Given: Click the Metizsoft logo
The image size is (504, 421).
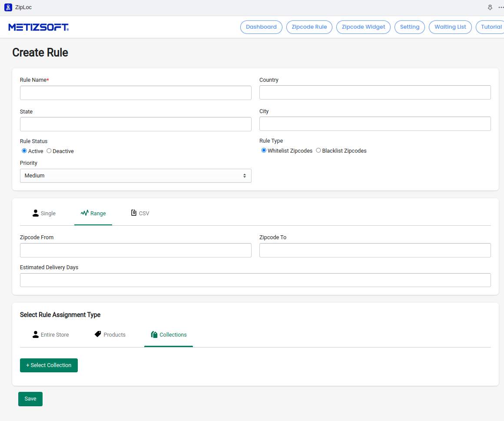Looking at the screenshot, I should pos(38,27).
